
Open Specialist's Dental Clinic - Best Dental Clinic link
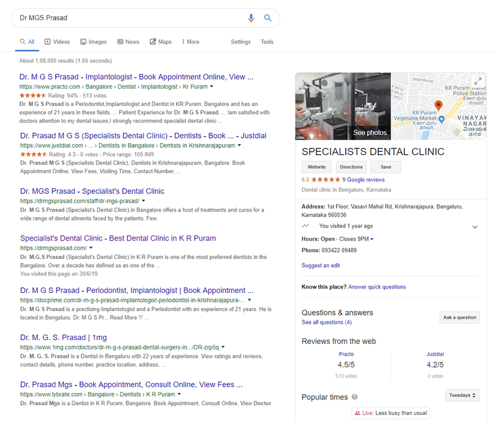point(118,238)
